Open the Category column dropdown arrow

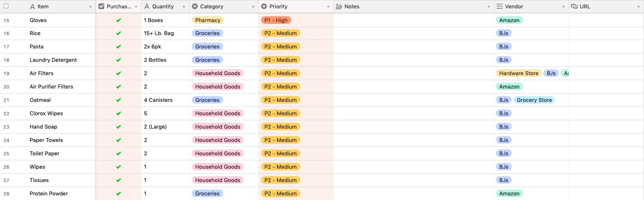(253, 7)
